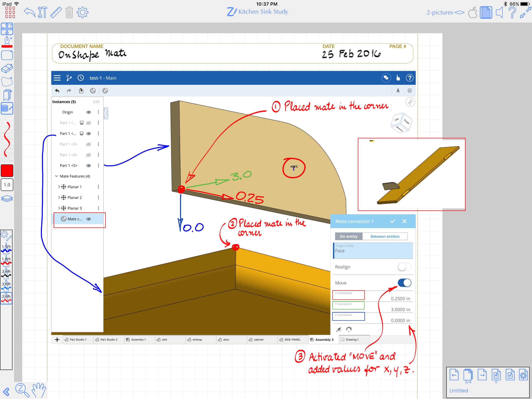Select the lasso selection tool

point(7,82)
